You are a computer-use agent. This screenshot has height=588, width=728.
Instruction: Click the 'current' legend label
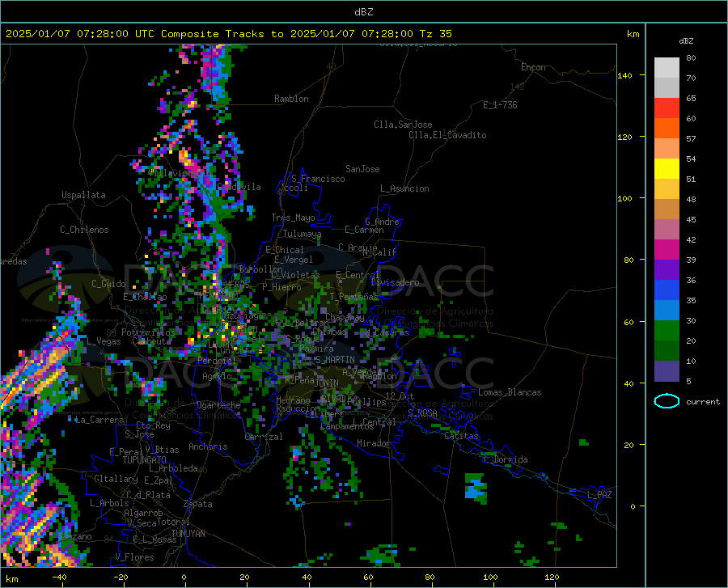coord(703,402)
